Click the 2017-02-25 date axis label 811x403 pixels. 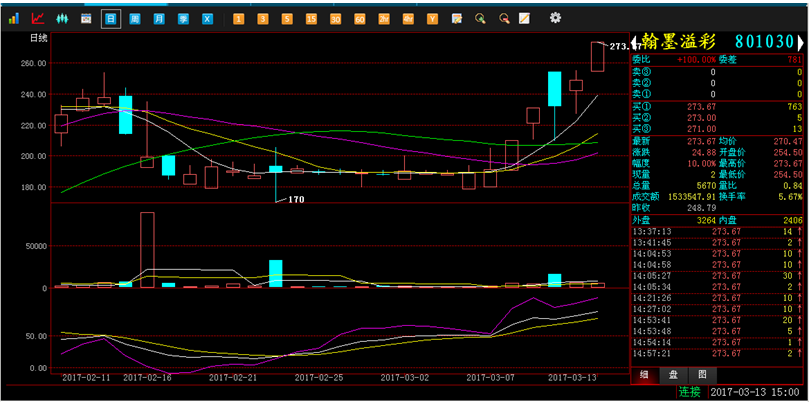[x=319, y=378]
